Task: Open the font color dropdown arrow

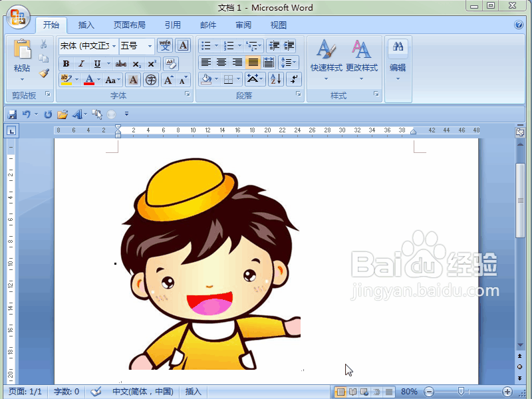Action: point(98,78)
